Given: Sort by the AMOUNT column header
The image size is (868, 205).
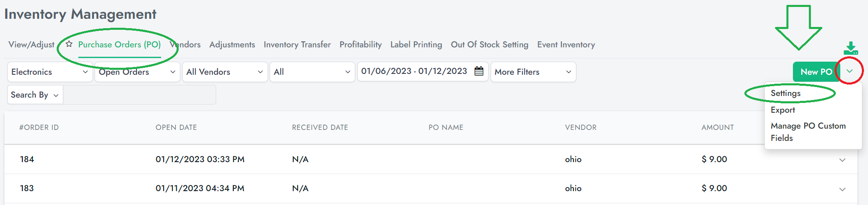Looking at the screenshot, I should point(717,127).
